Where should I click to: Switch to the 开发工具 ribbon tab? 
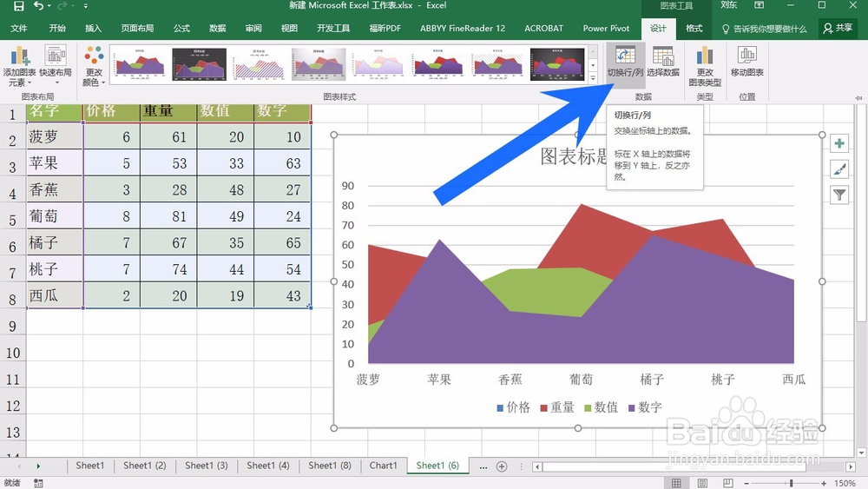pos(333,29)
